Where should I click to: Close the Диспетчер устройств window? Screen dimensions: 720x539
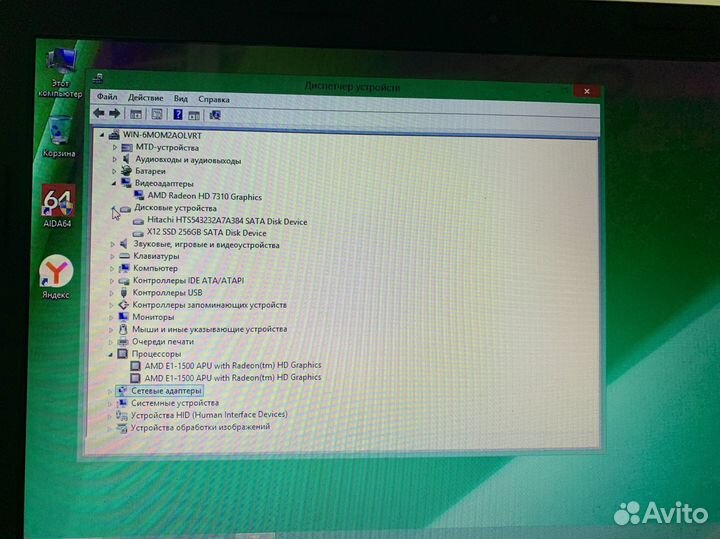coord(586,91)
